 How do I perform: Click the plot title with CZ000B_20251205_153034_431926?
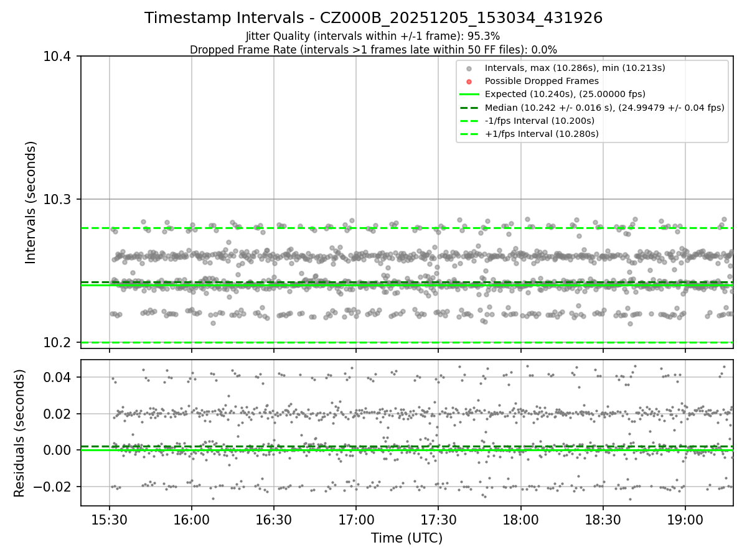[374, 18]
